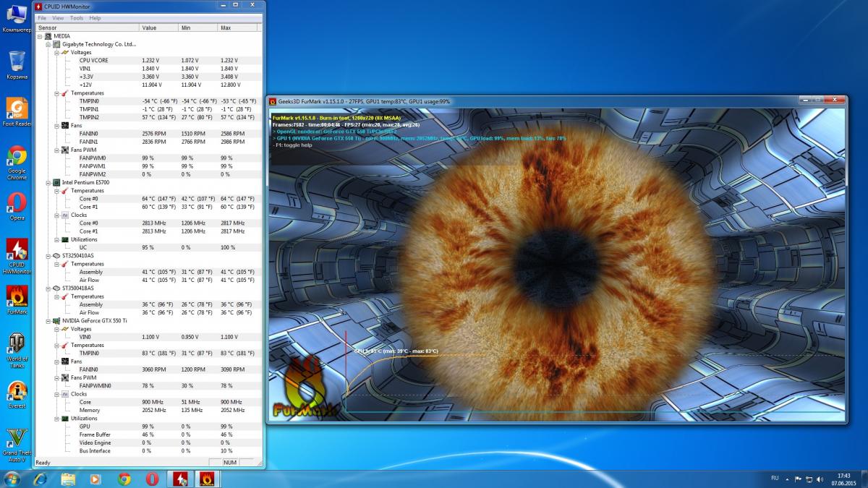Open the Tools menu in HWMonitor

click(77, 18)
